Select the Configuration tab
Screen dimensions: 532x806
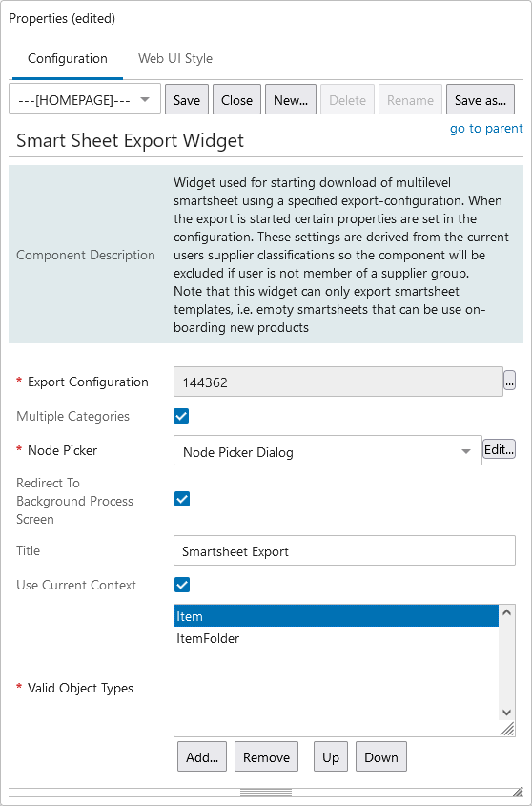coord(68,58)
